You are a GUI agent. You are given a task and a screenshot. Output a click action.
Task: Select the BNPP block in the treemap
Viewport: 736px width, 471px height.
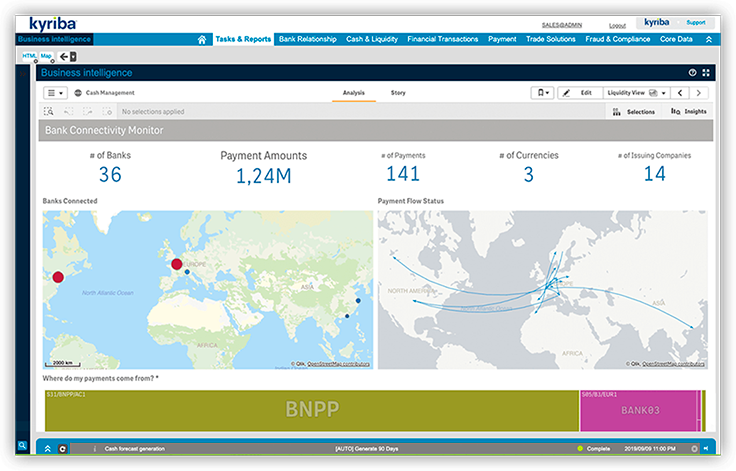point(312,411)
